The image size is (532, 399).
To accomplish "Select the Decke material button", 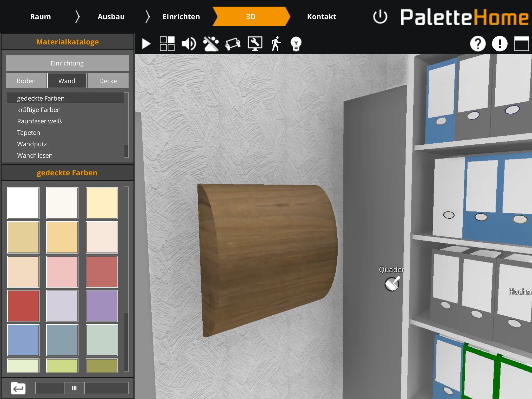I will click(108, 81).
